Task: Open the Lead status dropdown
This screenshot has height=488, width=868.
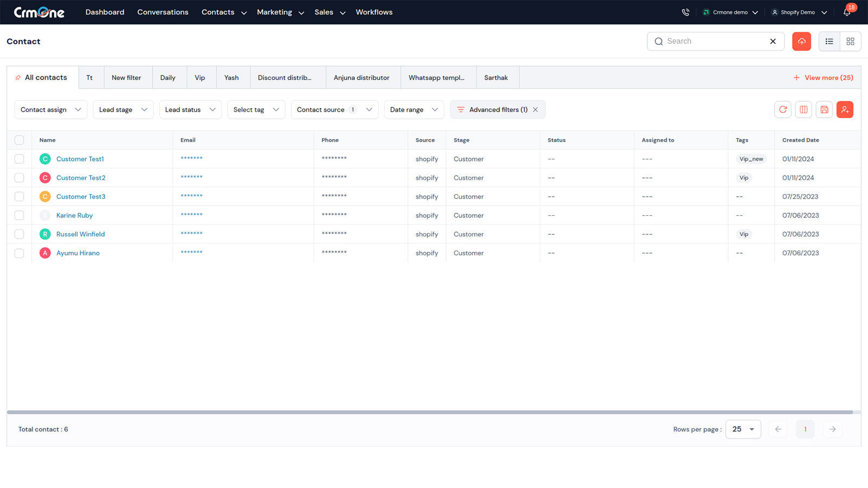Action: click(x=190, y=110)
